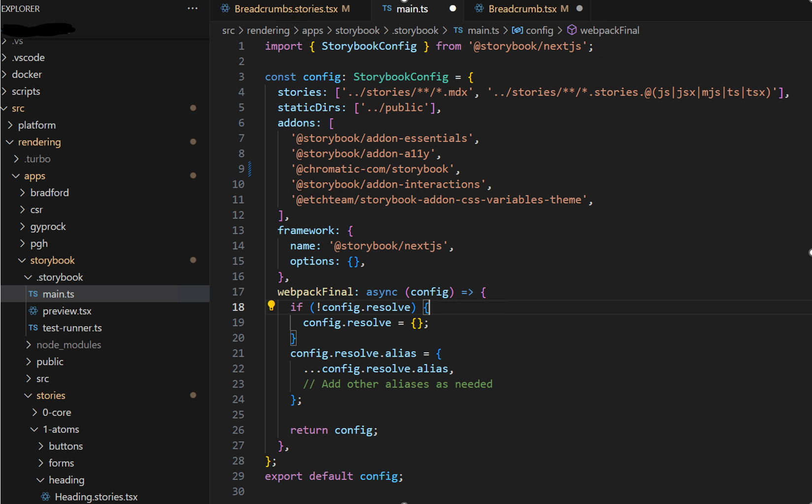Screen dimensions: 812x504
Task: Click the TypeScript icon beside main.ts file
Action: tap(33, 294)
